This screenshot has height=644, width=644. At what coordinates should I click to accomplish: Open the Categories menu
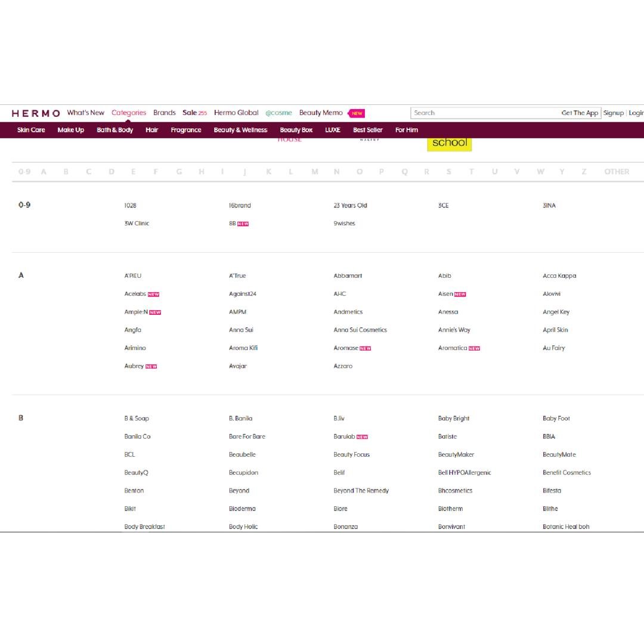click(x=129, y=113)
